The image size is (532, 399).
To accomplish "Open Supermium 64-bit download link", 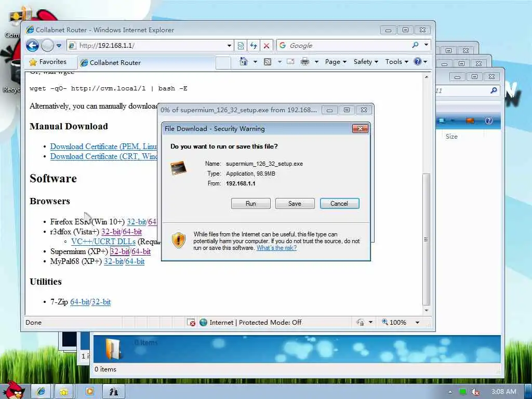I will 141,251.
